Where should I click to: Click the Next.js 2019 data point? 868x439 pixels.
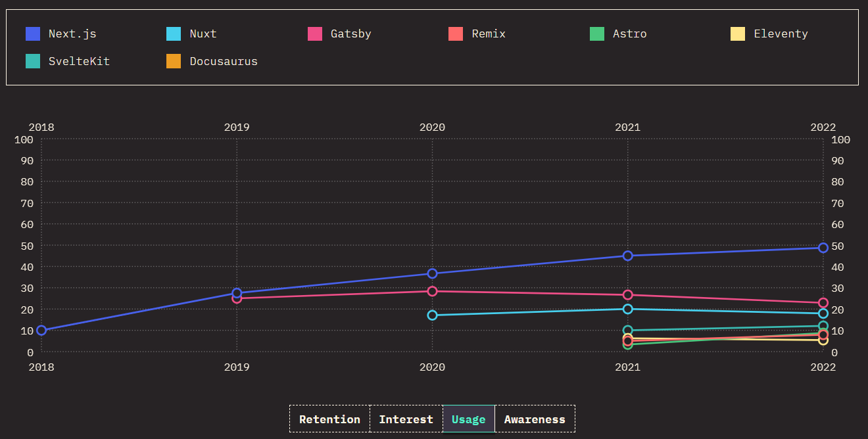237,293
